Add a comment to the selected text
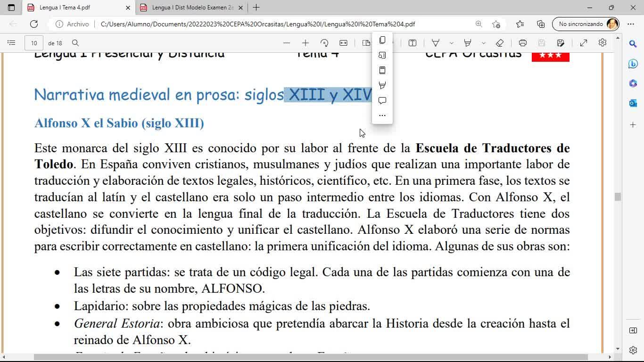The height and width of the screenshot is (362, 644). coord(382,100)
